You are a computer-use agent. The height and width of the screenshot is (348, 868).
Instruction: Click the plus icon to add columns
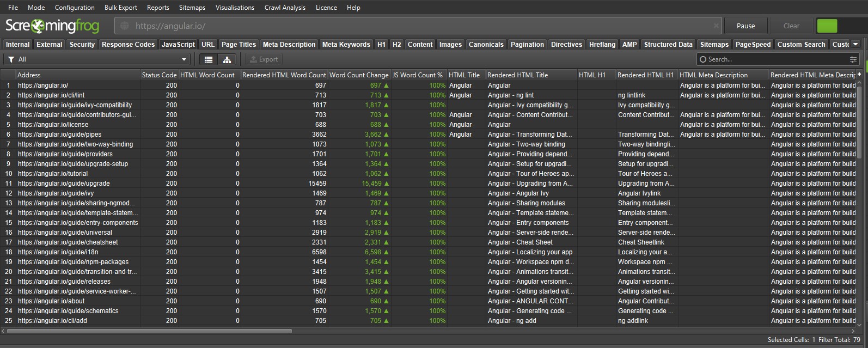[859, 75]
